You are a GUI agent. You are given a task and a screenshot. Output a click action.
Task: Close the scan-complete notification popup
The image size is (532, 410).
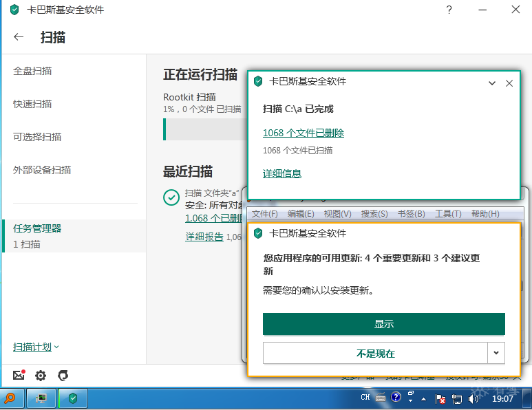509,83
